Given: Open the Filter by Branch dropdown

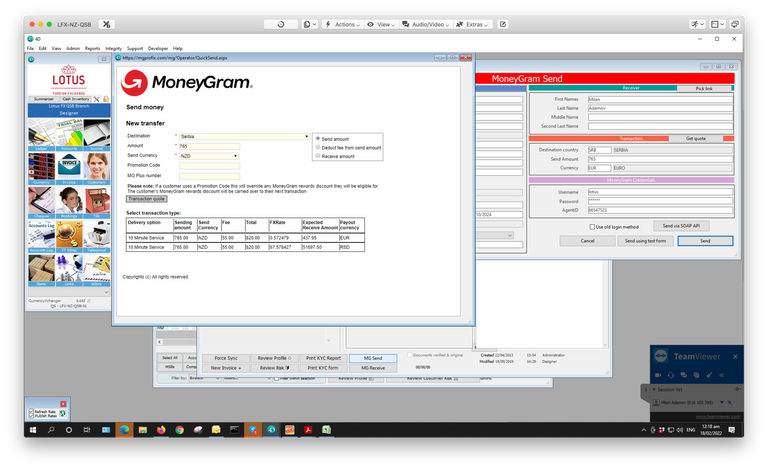Looking at the screenshot, I should click(205, 378).
